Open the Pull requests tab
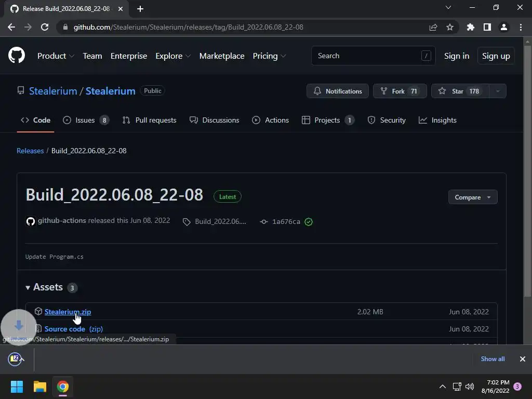 (149, 120)
